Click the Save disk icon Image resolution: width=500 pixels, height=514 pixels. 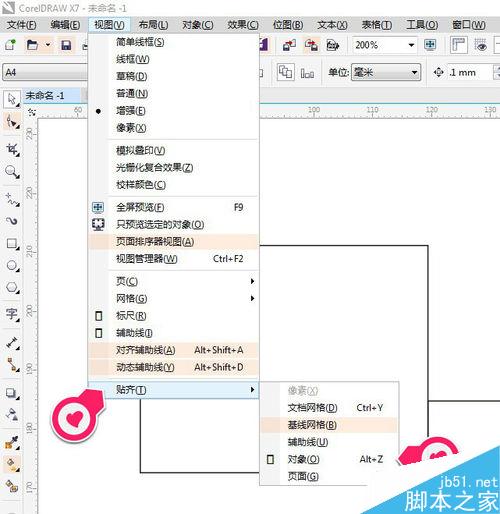[x=66, y=45]
